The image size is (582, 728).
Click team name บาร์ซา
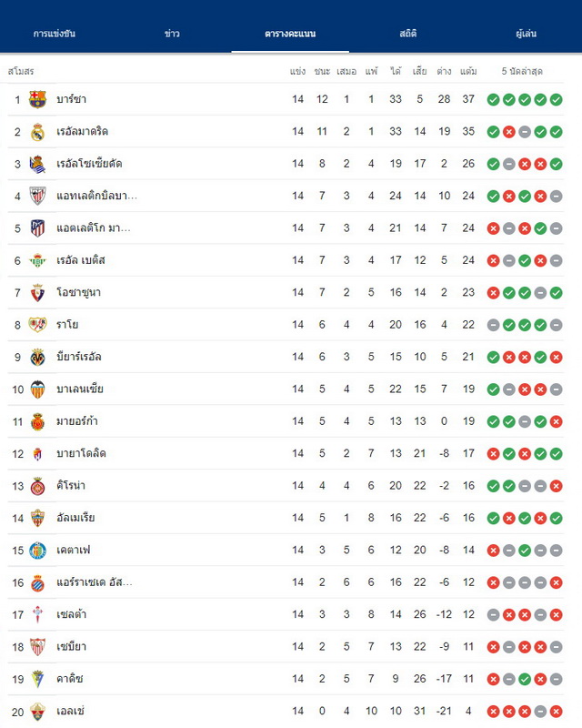point(72,99)
